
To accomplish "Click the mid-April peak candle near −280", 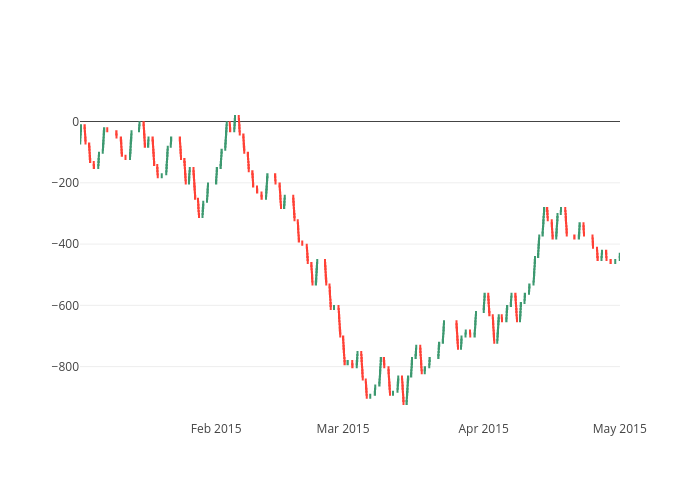I will [x=545, y=215].
